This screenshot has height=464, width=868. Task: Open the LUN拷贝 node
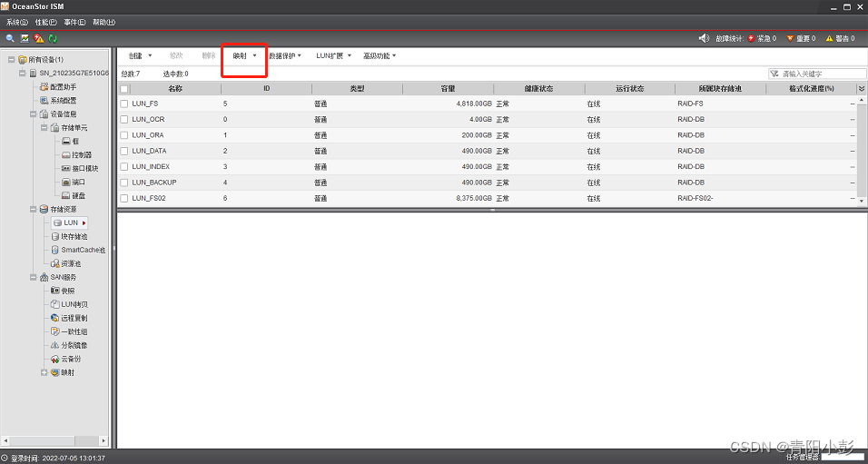point(70,304)
